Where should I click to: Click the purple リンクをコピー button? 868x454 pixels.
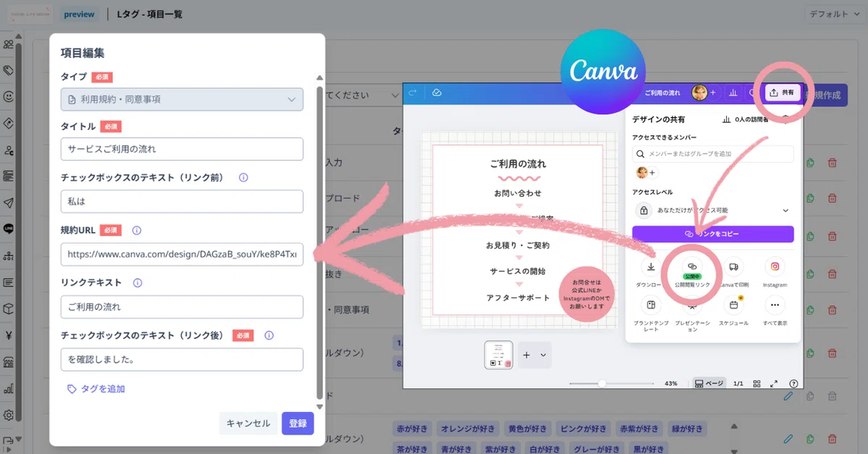coord(712,234)
